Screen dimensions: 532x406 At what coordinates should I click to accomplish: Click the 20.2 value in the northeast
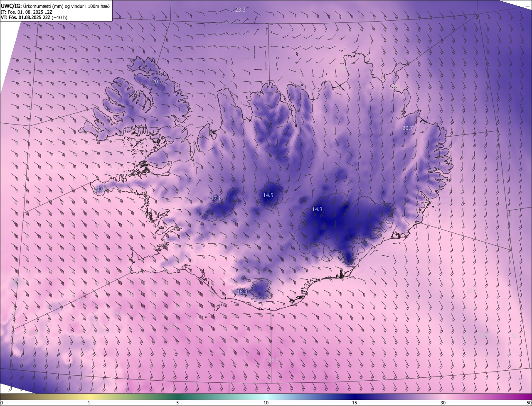(395, 87)
